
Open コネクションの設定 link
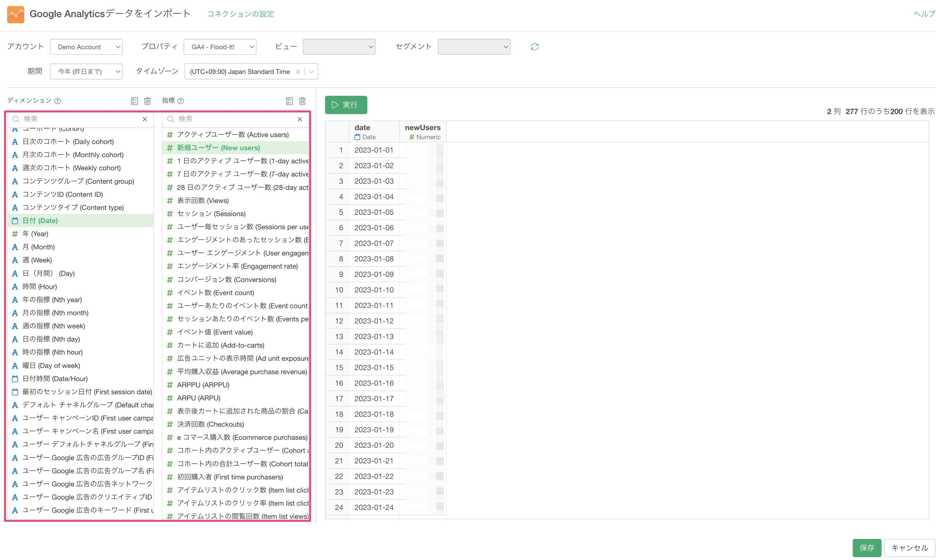[241, 14]
